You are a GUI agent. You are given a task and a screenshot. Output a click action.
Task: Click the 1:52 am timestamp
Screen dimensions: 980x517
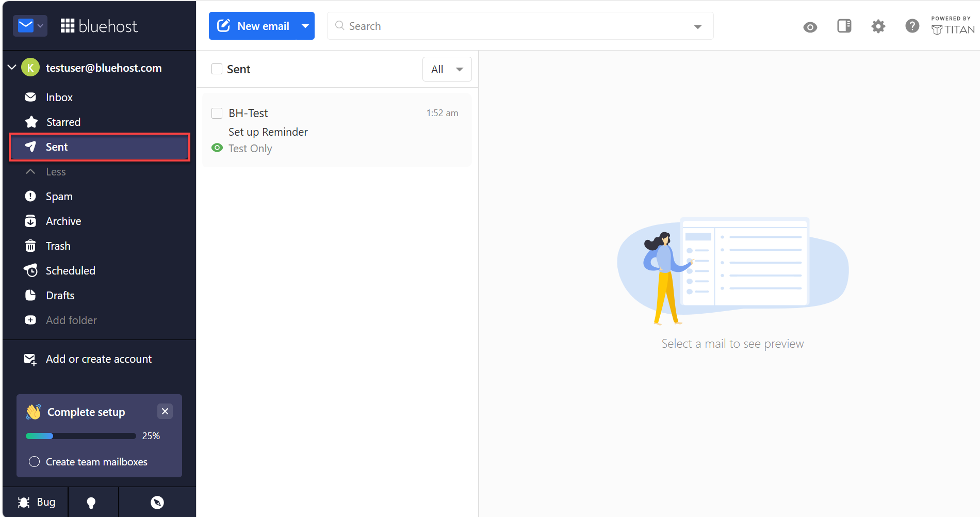coord(442,113)
